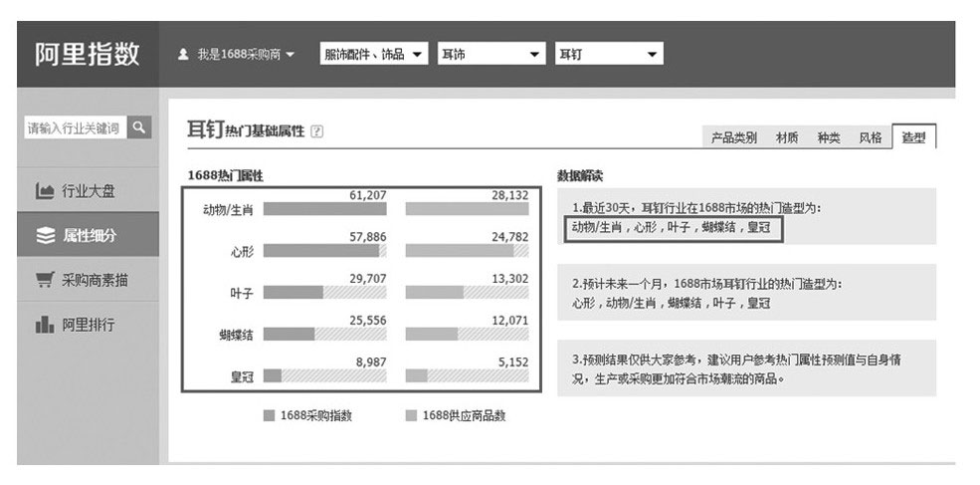Click the 心形 purchase index bar 57,886
Image resolution: width=980 pixels, height=485 pixels.
coord(325,250)
